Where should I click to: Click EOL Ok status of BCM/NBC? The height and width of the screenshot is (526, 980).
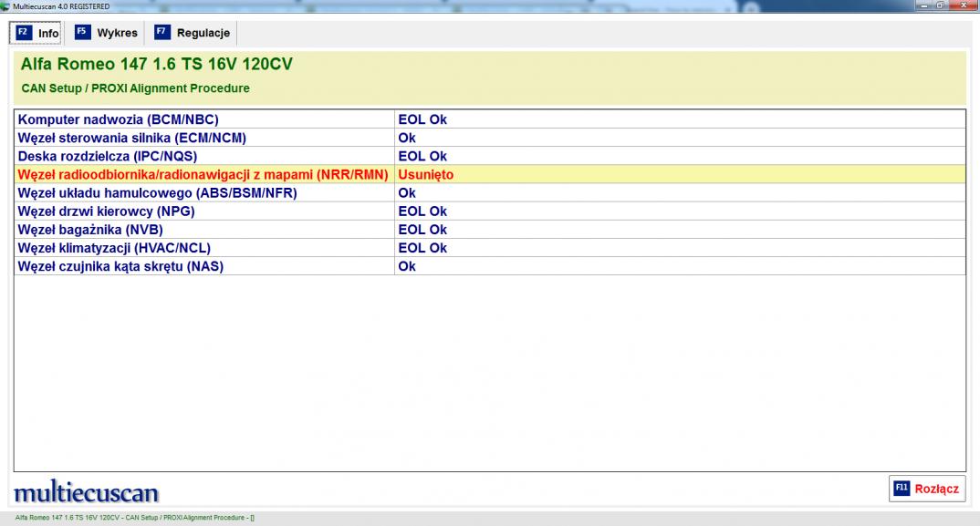(422, 119)
